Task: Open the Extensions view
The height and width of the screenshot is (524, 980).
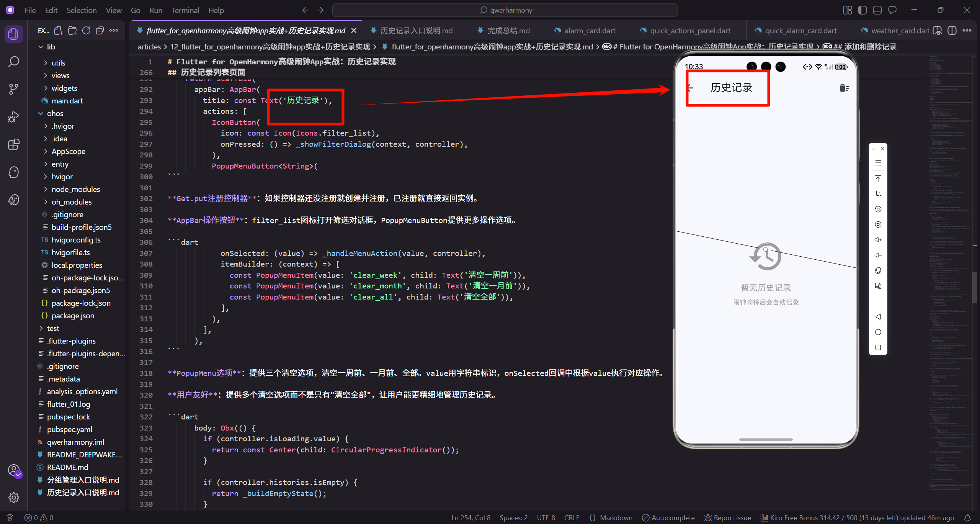Action: tap(13, 144)
